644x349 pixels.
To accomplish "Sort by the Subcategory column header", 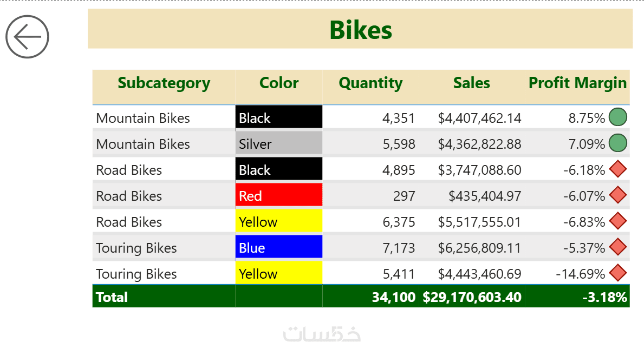I will coord(164,83).
